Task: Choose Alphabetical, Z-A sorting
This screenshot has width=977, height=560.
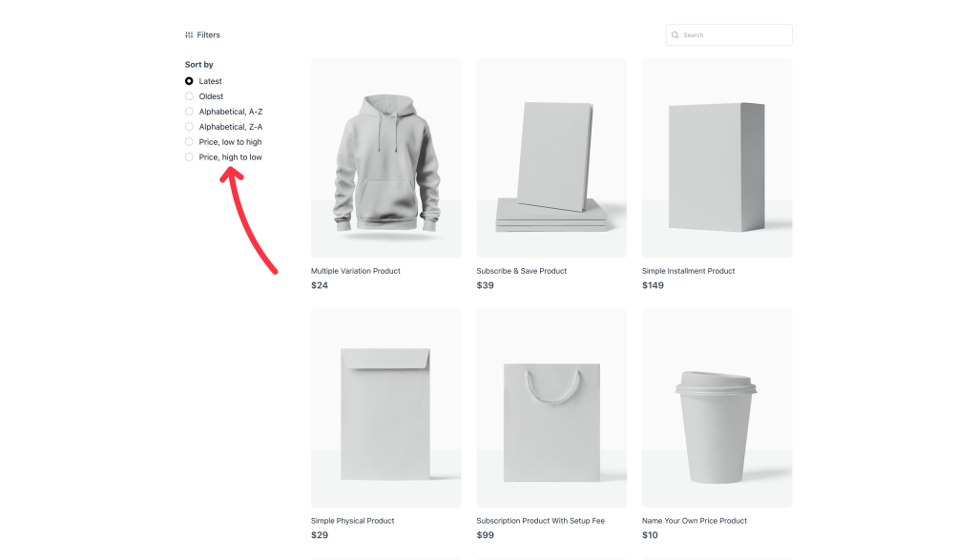Action: [x=189, y=127]
